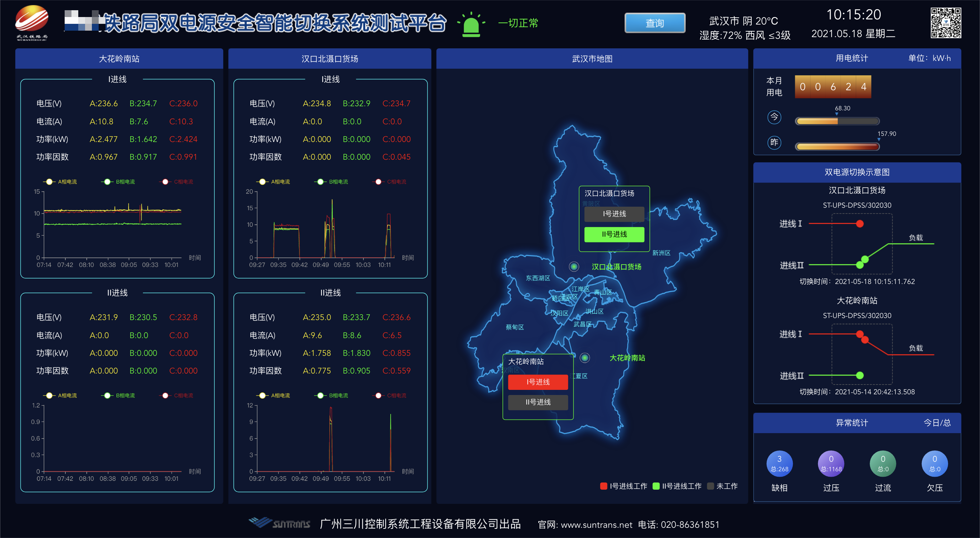Click 武昌区 district label on map
Viewport: 980px width, 538px height.
(x=583, y=324)
